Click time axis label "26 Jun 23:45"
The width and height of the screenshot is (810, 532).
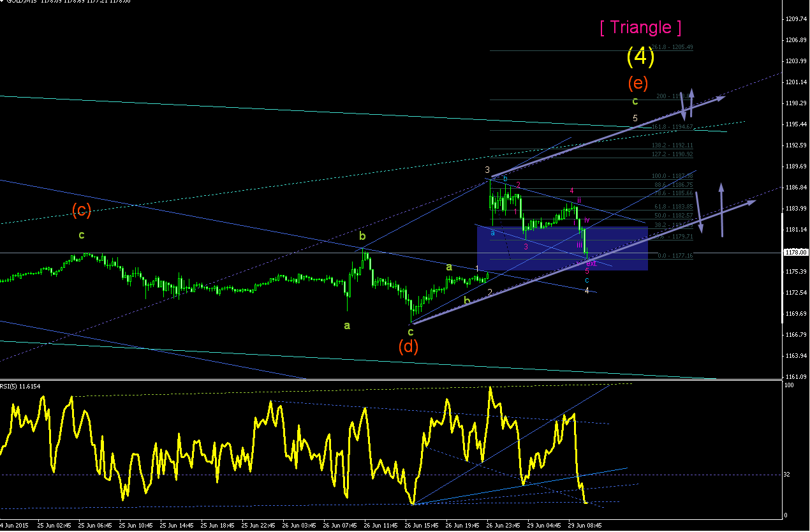pos(503,526)
